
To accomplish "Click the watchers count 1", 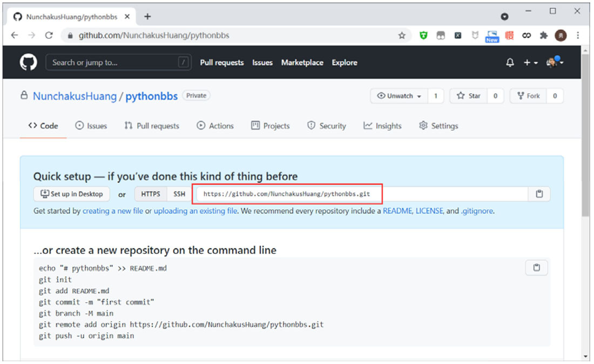I will coord(436,96).
